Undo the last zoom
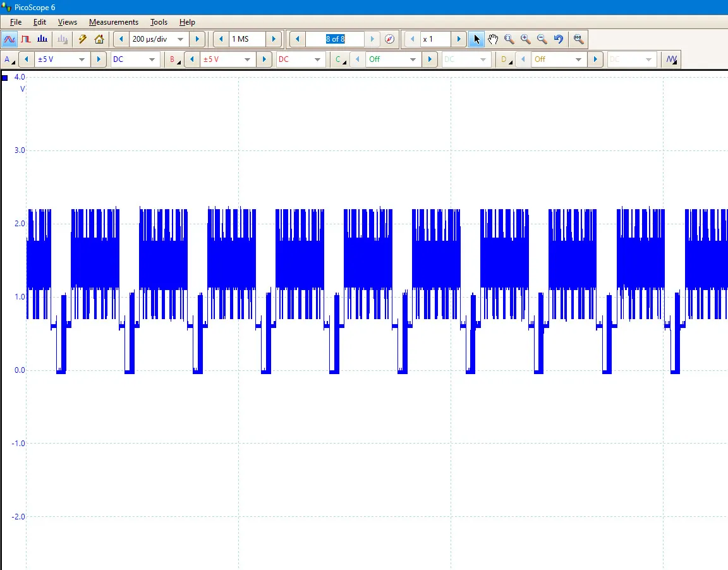The image size is (728, 570). [559, 39]
